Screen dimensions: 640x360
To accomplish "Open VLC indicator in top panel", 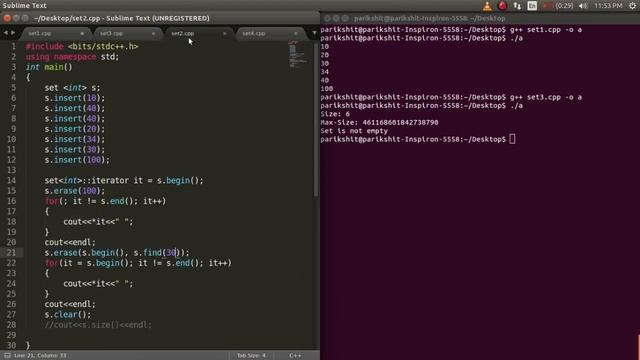I will coord(487,6).
